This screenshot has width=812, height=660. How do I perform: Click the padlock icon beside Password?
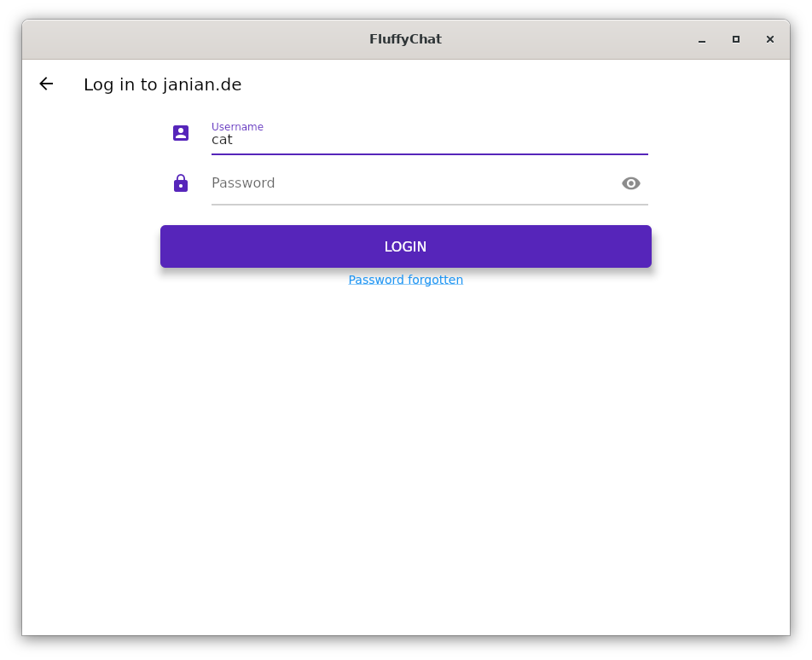(x=181, y=183)
